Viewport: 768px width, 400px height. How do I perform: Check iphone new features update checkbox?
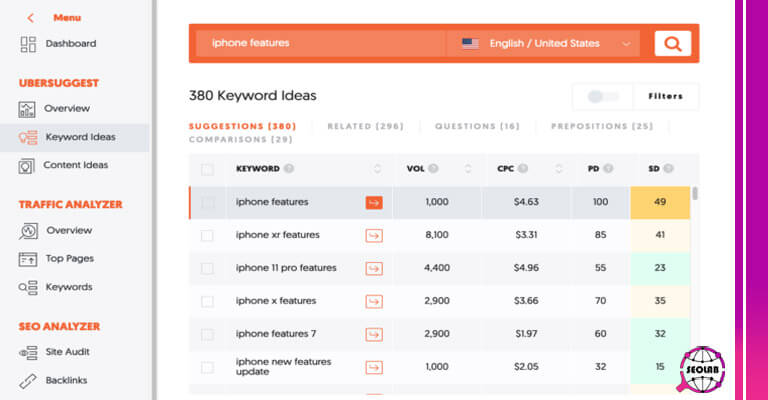tap(207, 367)
